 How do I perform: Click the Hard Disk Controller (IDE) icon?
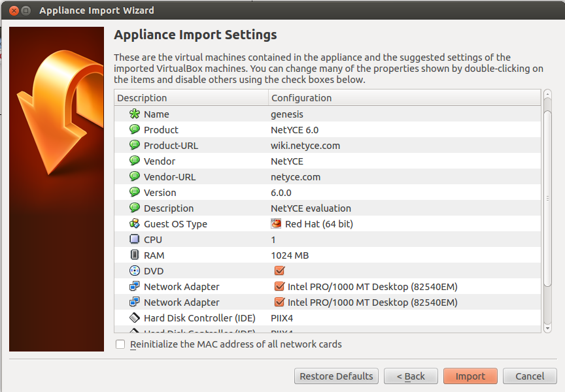click(135, 318)
